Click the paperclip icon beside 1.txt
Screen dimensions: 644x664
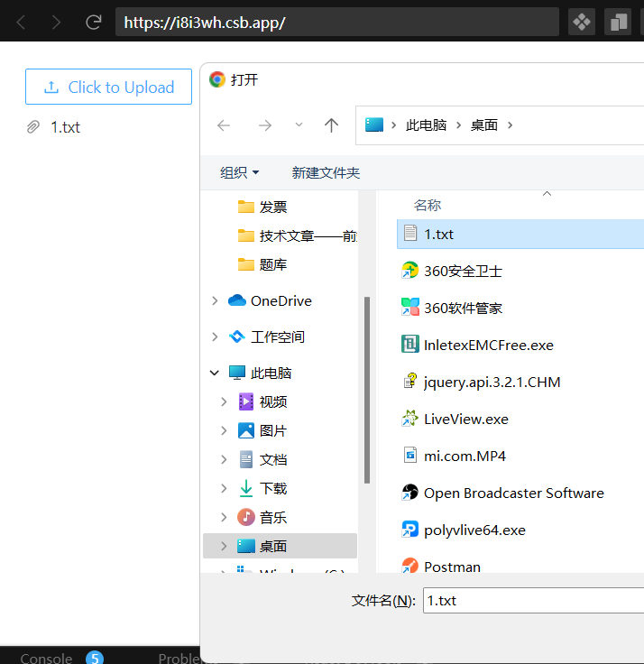[x=33, y=126]
